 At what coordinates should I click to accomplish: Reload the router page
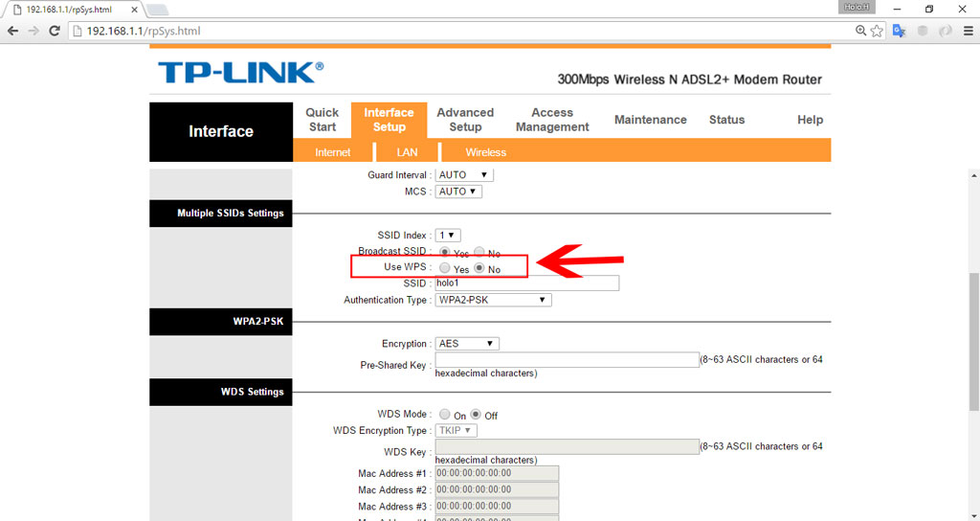tap(55, 31)
